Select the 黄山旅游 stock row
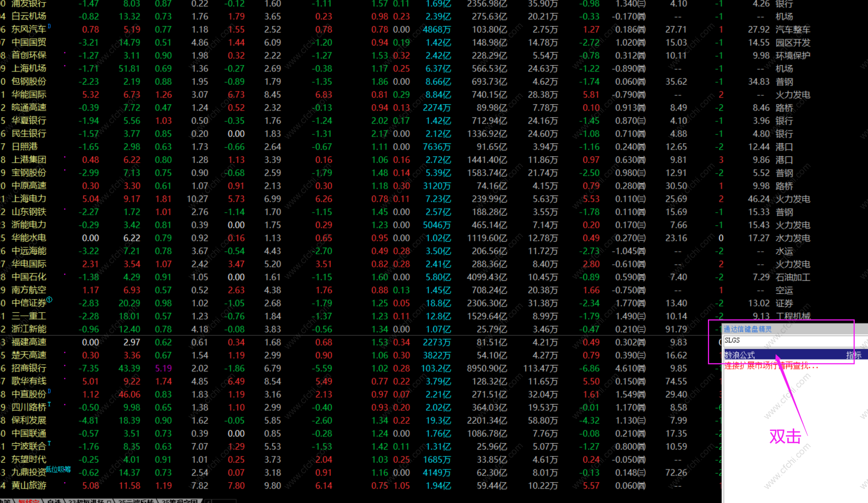 tap(29, 485)
